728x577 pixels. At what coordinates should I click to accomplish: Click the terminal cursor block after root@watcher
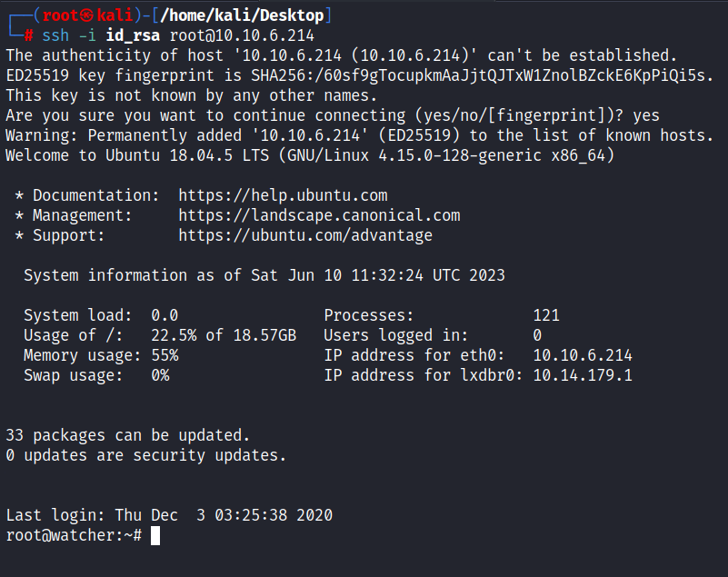pos(155,536)
